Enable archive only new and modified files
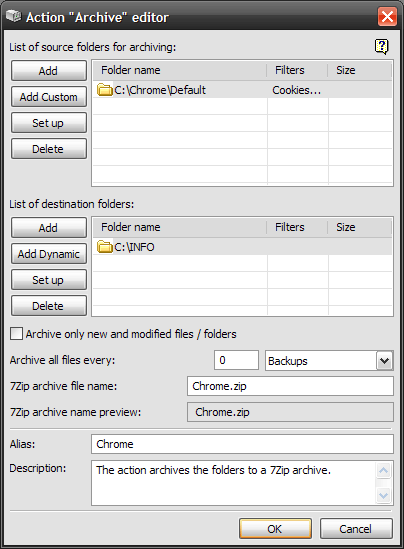 tap(16, 334)
